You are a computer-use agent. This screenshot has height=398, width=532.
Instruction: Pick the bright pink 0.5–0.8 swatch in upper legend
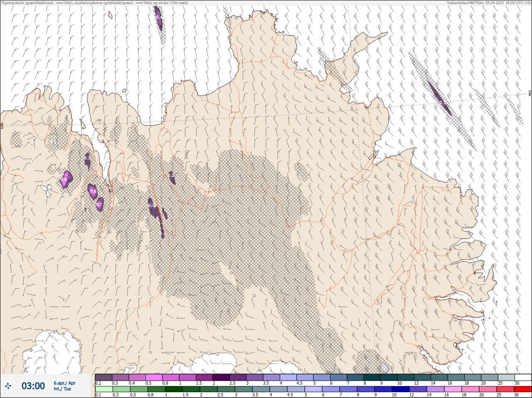pos(154,377)
